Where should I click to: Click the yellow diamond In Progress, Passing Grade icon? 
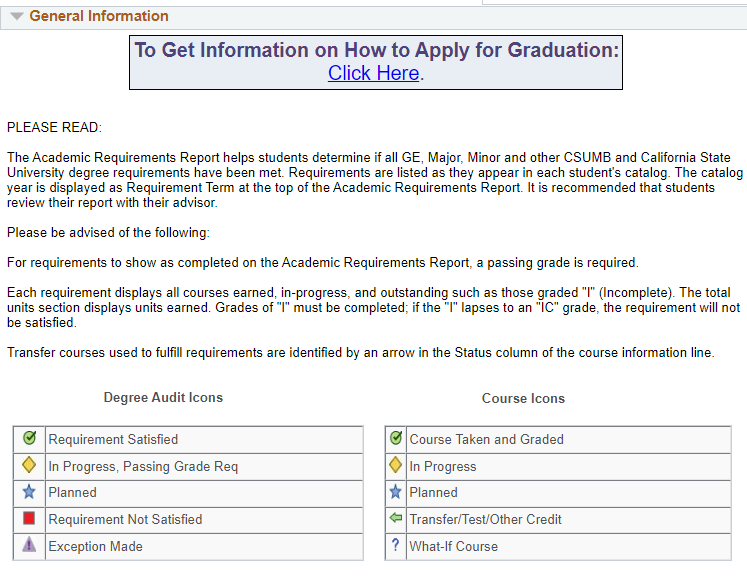(29, 466)
